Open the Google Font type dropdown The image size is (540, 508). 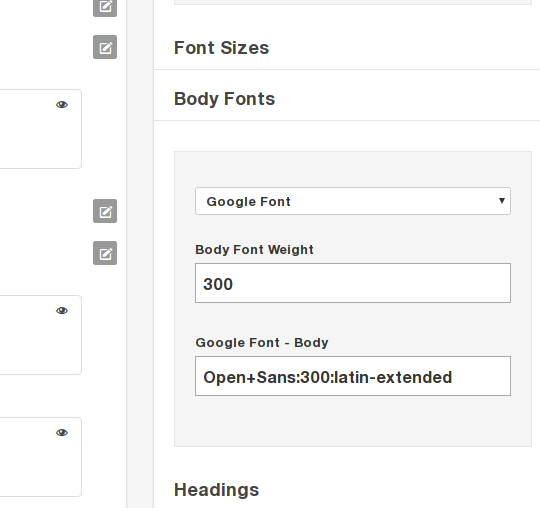(x=353, y=201)
